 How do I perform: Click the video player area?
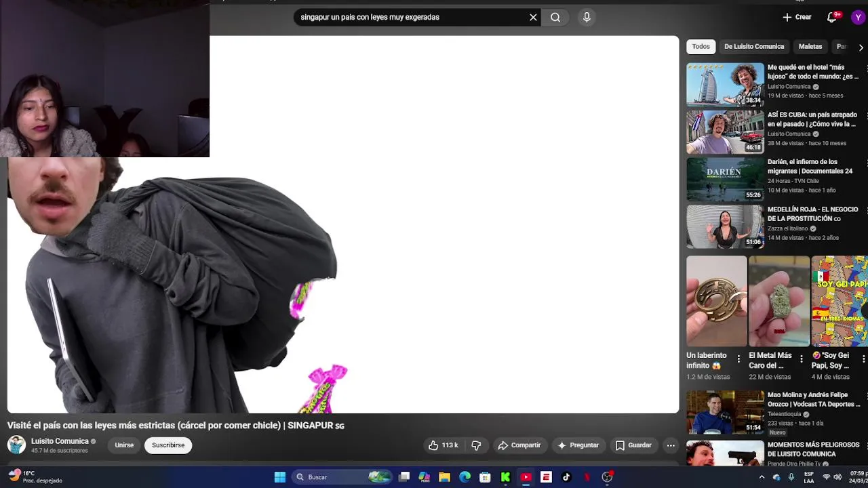[x=342, y=224]
